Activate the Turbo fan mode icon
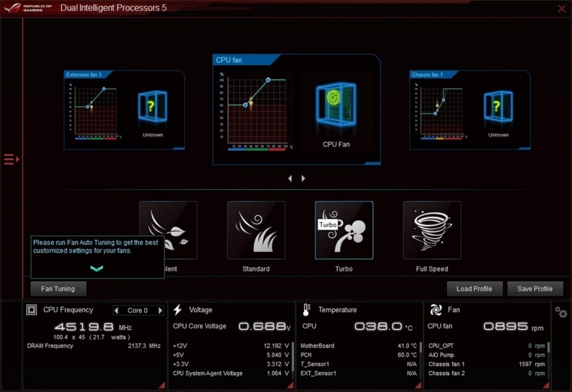 click(x=344, y=230)
